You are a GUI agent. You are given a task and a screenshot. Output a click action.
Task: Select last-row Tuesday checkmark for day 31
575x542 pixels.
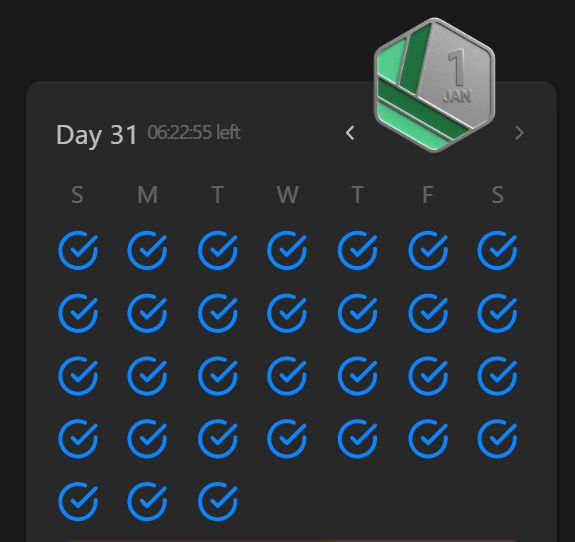[x=218, y=502]
